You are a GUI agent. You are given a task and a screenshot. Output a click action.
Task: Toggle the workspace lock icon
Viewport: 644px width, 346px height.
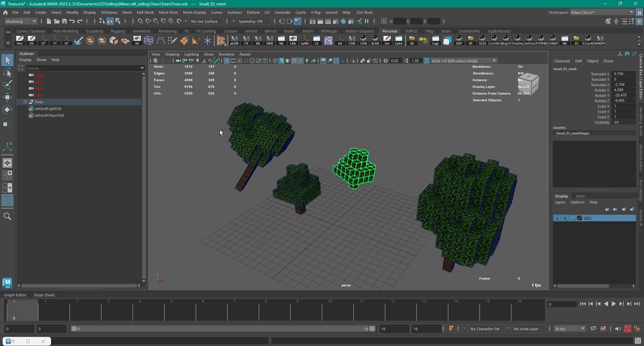[639, 12]
